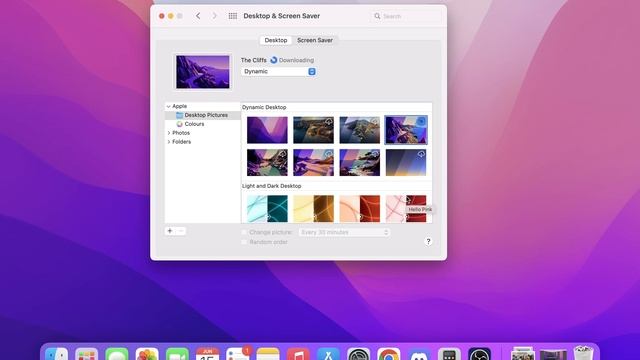This screenshot has height=360, width=640.
Task: Click cloud download badge on Catalina island wallpaper
Action: click(x=375, y=122)
